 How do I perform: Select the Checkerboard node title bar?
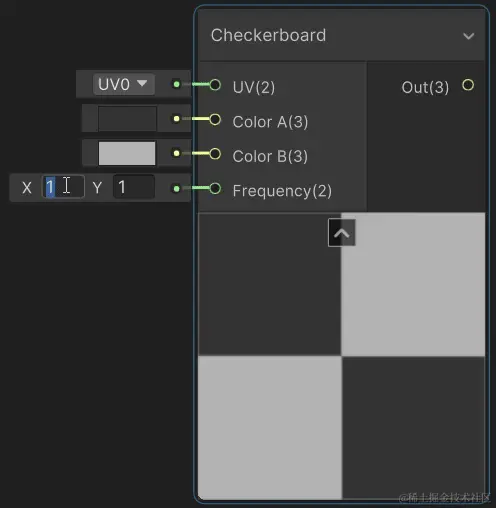pos(342,35)
